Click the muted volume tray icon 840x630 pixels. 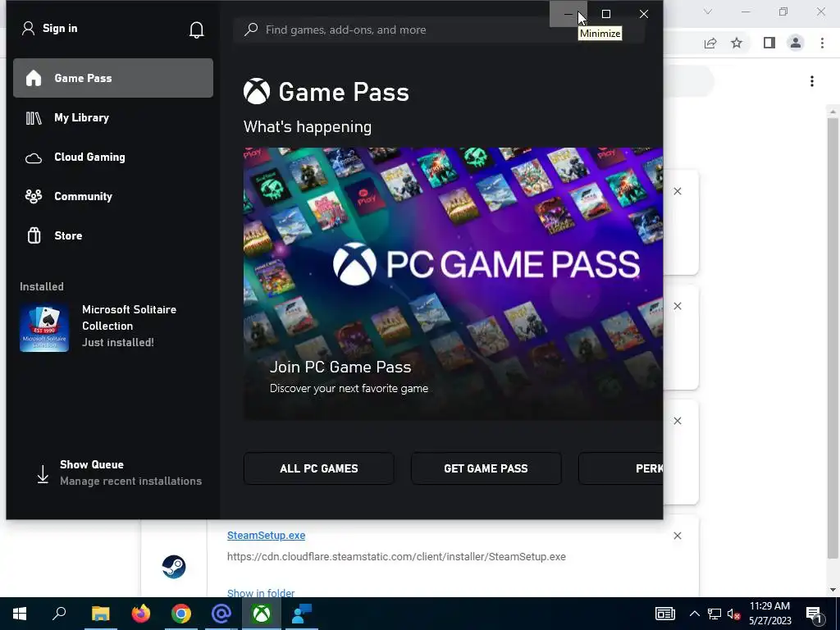coord(733,614)
